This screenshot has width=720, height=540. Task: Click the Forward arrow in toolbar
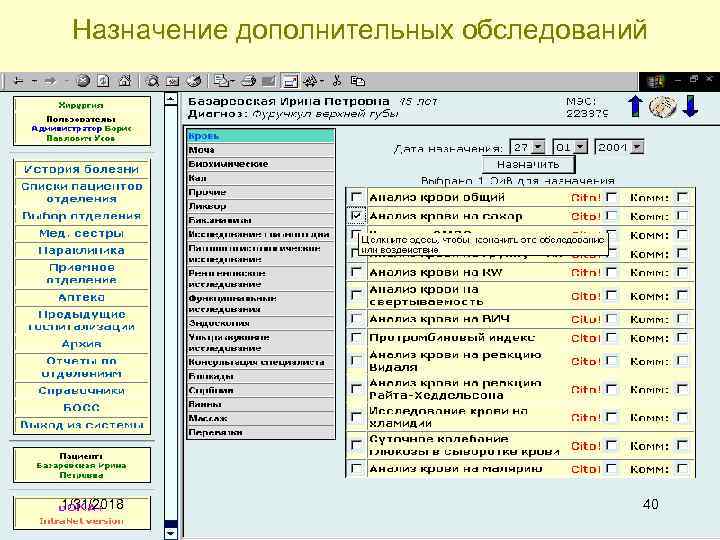click(50, 82)
